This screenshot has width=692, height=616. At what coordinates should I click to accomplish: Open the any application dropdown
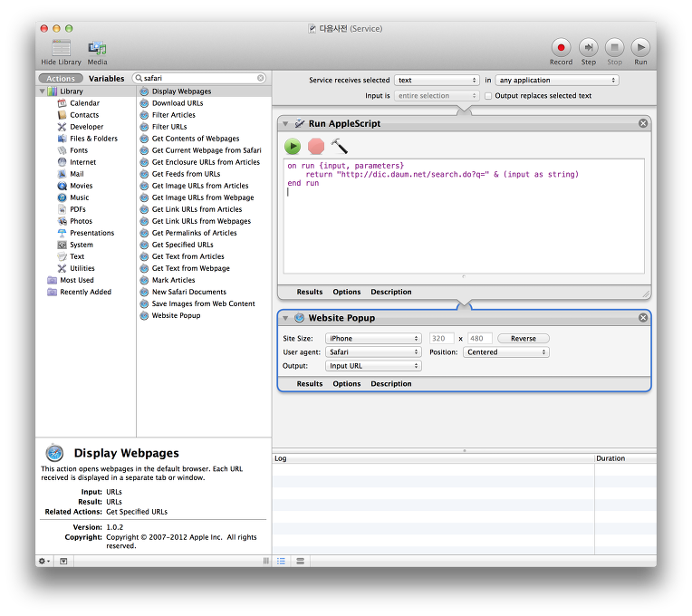(x=557, y=81)
